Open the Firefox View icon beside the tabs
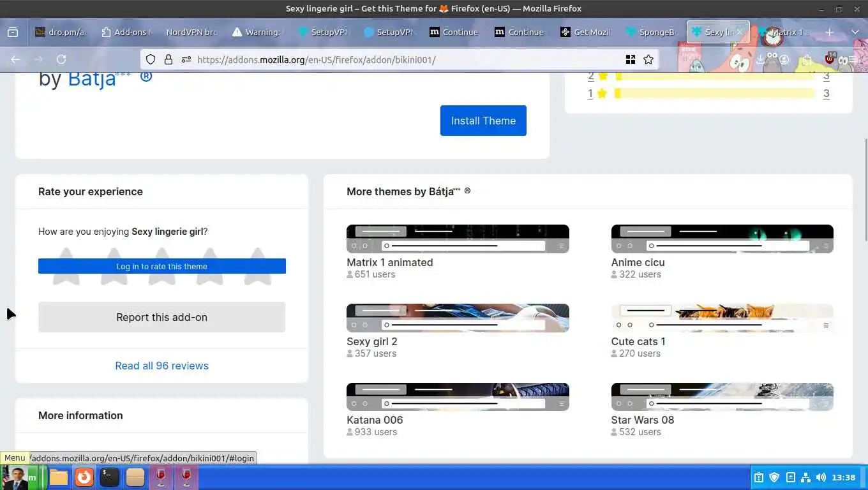Screen dimensions: 868x490 coord(13,32)
